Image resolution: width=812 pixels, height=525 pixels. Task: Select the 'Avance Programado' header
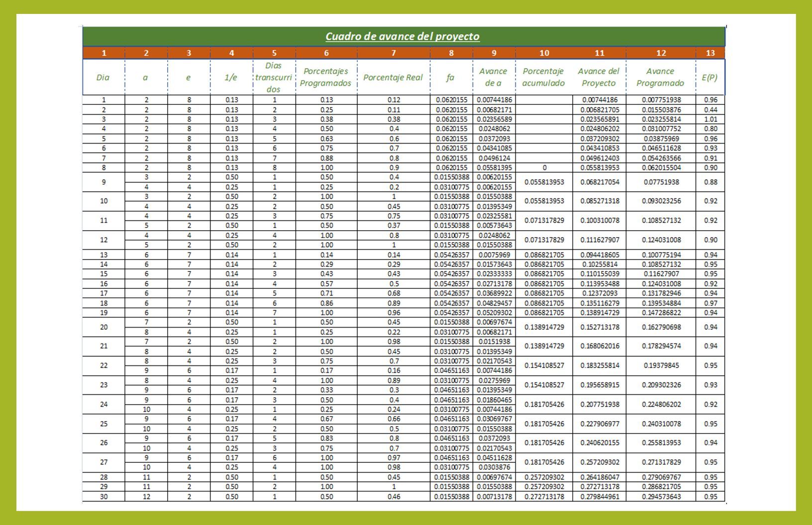coord(660,77)
